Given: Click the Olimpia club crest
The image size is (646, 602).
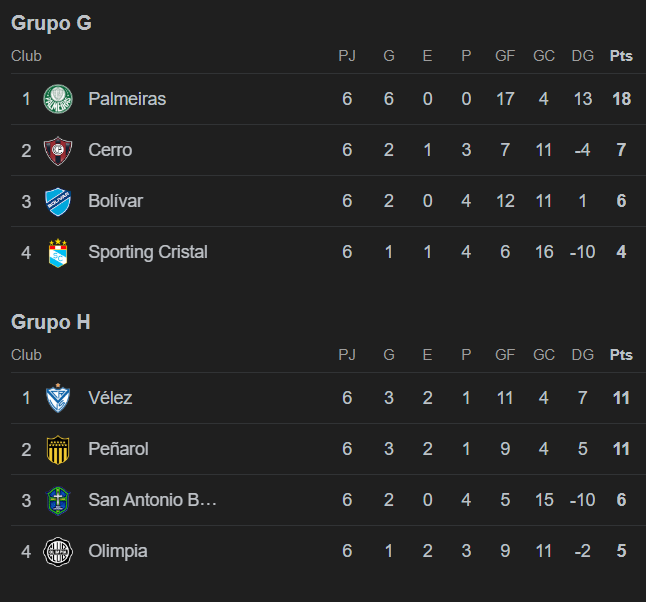Looking at the screenshot, I should point(58,551).
